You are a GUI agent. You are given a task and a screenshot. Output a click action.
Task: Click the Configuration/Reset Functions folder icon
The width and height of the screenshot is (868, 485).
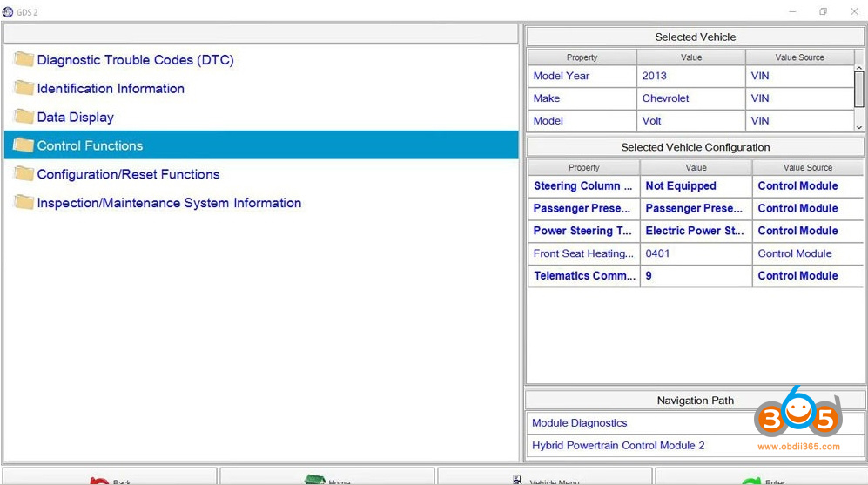pyautogui.click(x=24, y=174)
